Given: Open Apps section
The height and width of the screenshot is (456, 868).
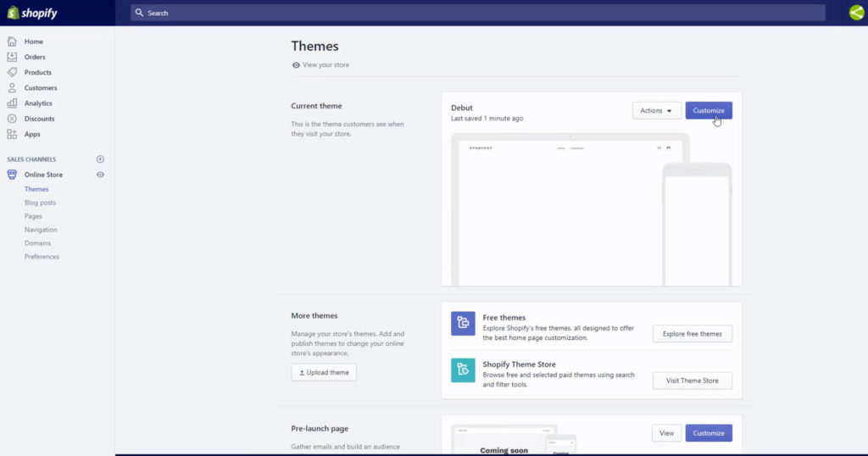Looking at the screenshot, I should pos(32,135).
